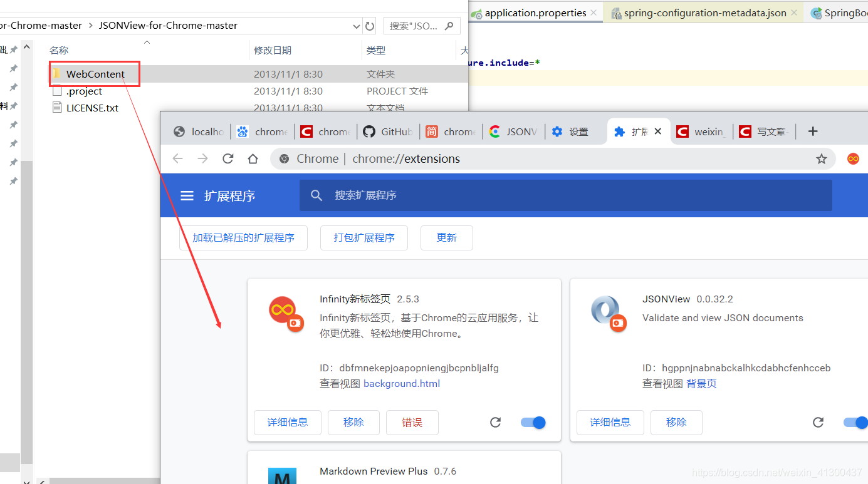Click the Explorer search box
The width and height of the screenshot is (868, 484).
tap(421, 26)
